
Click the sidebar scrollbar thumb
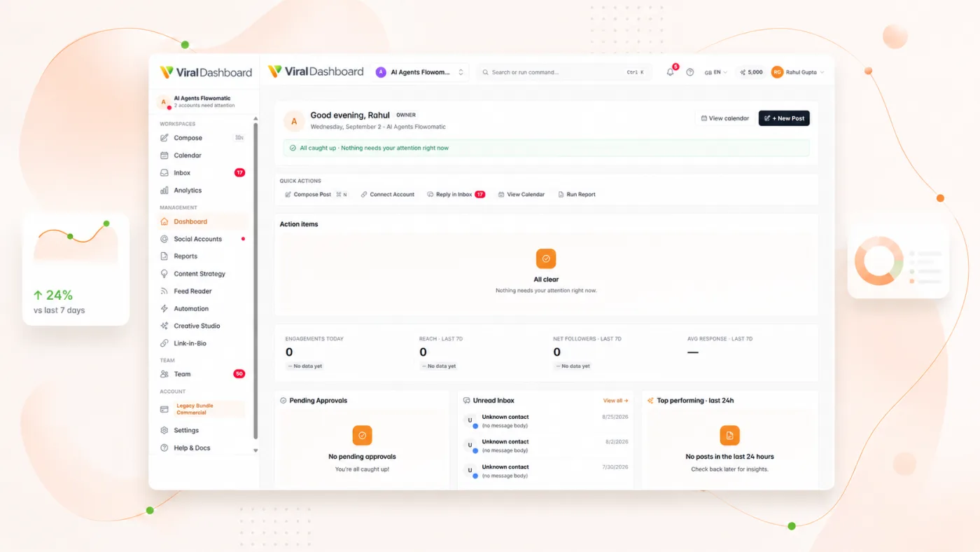(x=255, y=280)
